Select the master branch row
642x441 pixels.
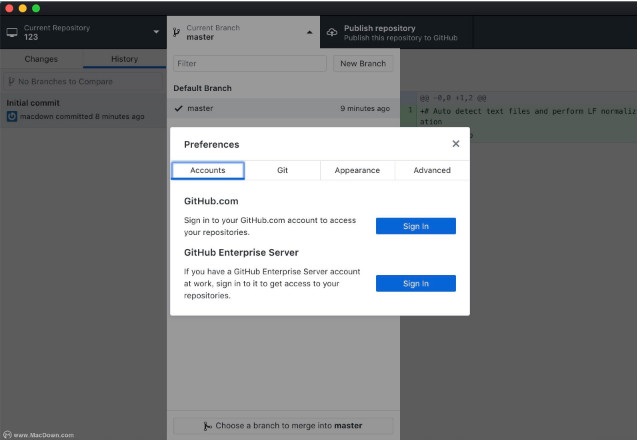283,109
